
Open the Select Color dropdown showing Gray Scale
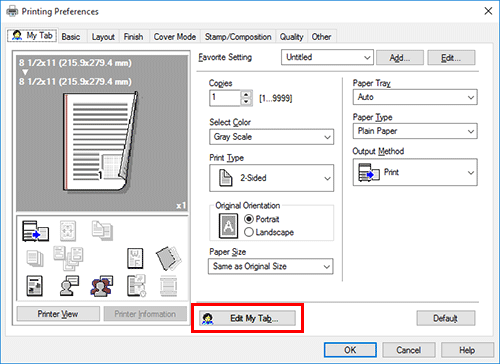[x=271, y=137]
